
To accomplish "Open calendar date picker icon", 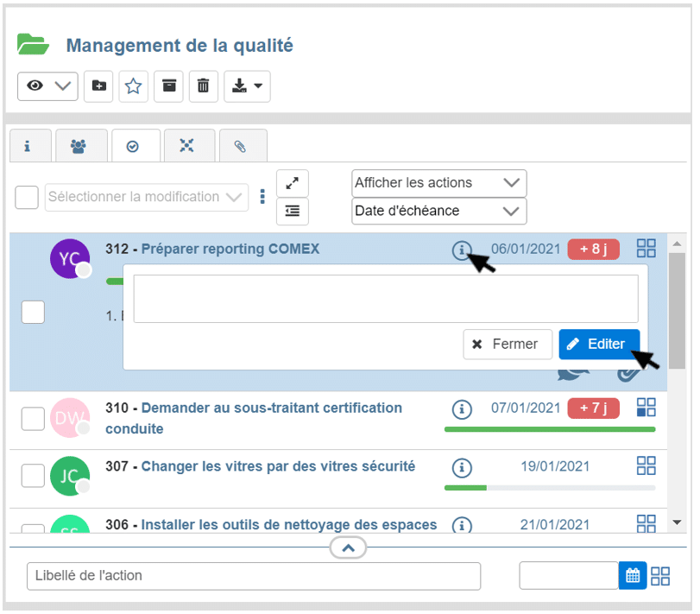I will [x=633, y=576].
